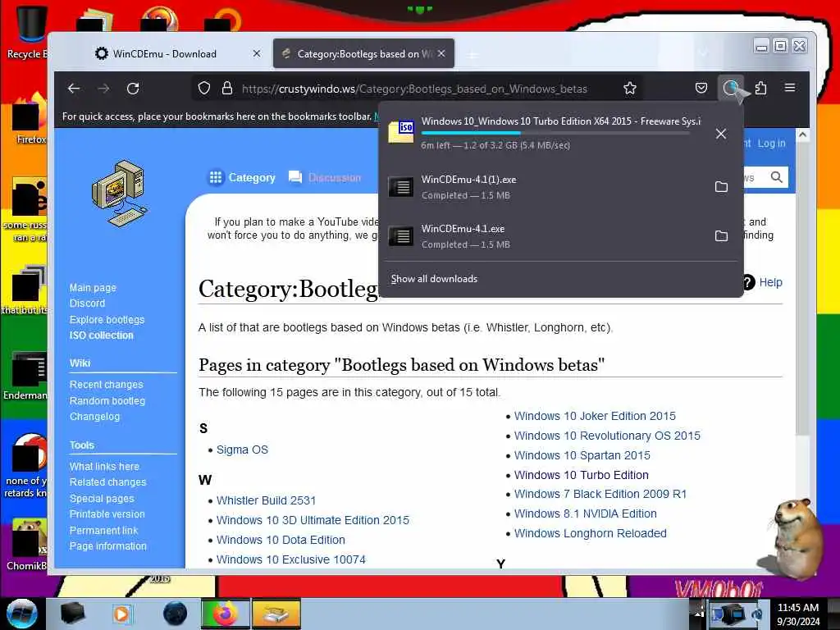Open ISO collection sidebar link

(101, 336)
